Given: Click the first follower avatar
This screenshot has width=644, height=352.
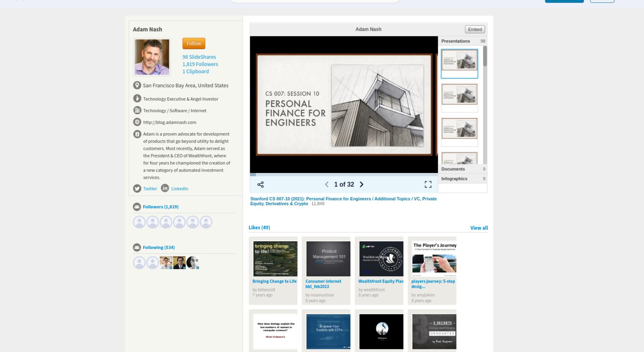Looking at the screenshot, I should (139, 222).
